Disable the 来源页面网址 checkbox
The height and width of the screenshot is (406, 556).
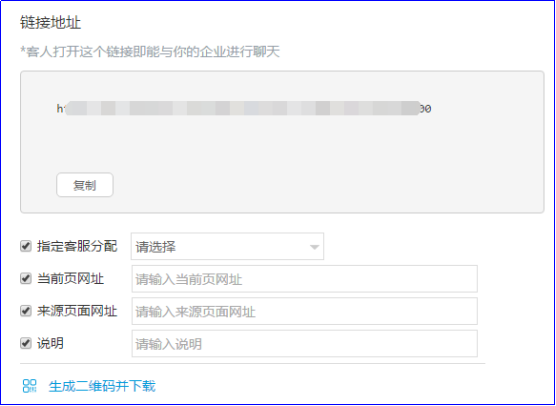(26, 311)
